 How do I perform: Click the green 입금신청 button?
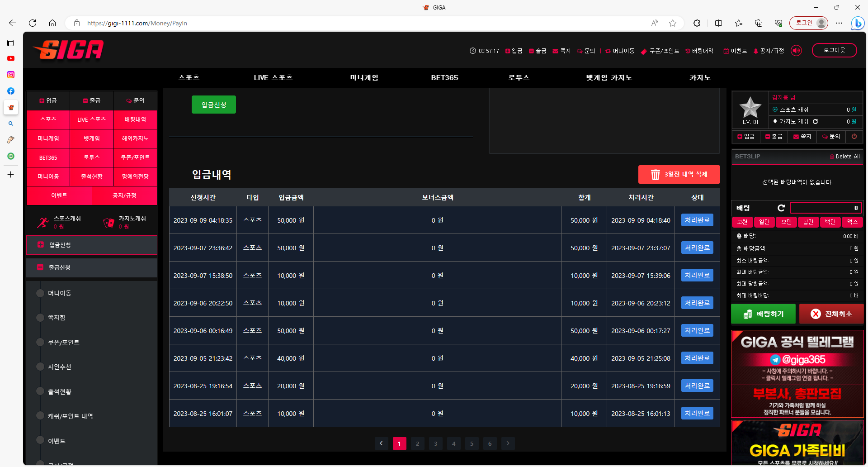(213, 105)
